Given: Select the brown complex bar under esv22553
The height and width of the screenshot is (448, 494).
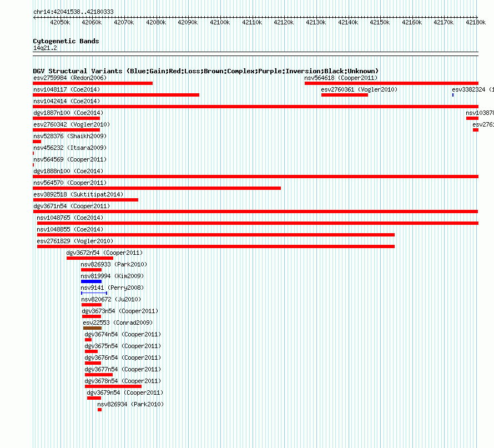Looking at the screenshot, I should (x=92, y=328).
